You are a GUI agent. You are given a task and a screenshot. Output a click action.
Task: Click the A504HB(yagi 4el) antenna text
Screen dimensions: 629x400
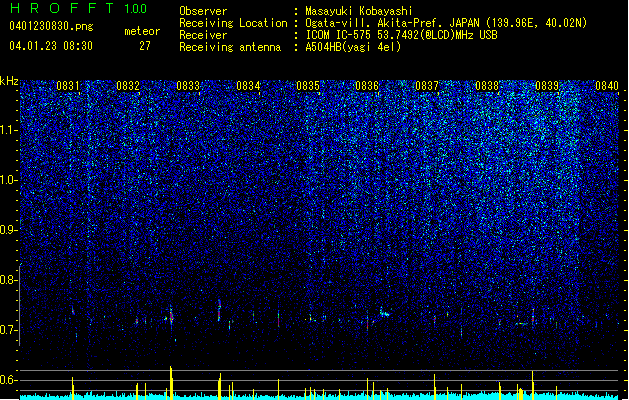pos(353,47)
